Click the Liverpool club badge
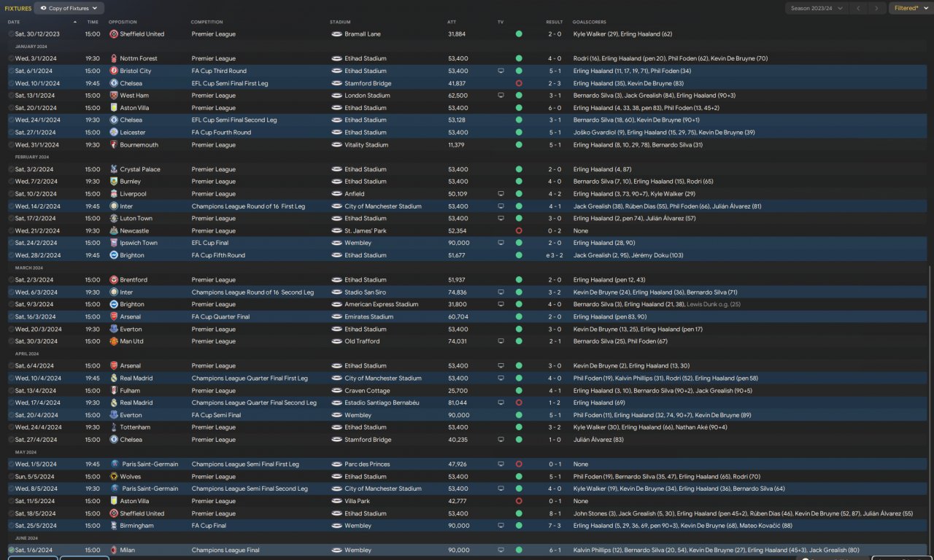The image size is (934, 560). pos(114,194)
